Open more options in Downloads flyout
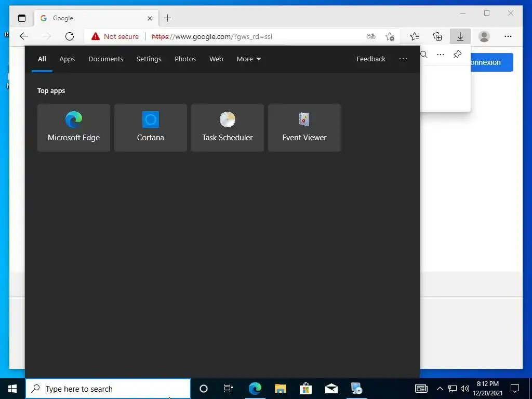Viewport: 532px width, 399px height. coord(441,54)
